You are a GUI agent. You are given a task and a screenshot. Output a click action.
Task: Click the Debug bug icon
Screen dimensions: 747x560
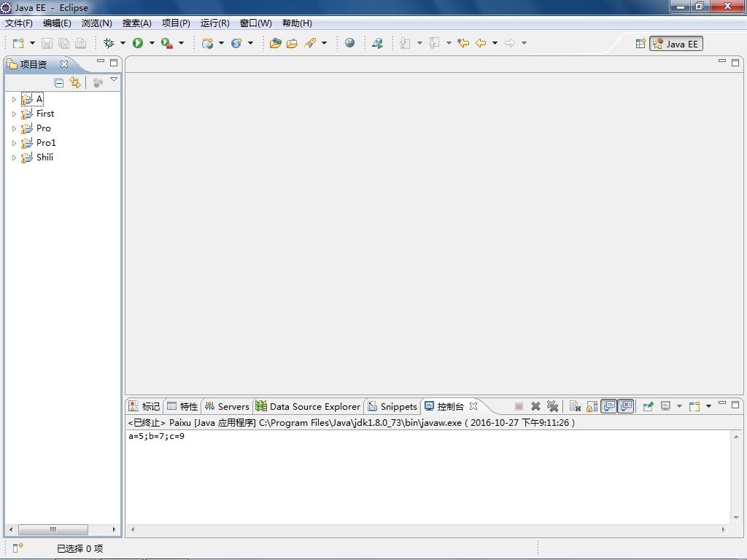[109, 43]
